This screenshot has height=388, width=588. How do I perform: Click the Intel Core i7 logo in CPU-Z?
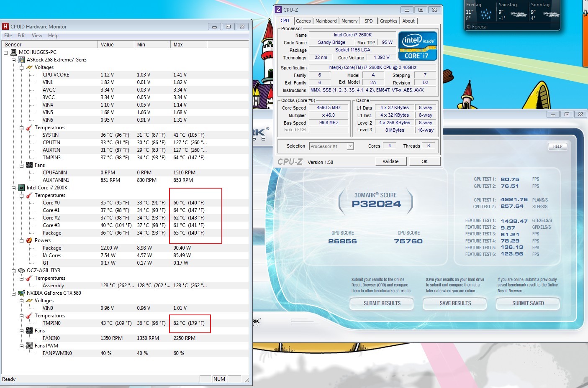click(418, 46)
